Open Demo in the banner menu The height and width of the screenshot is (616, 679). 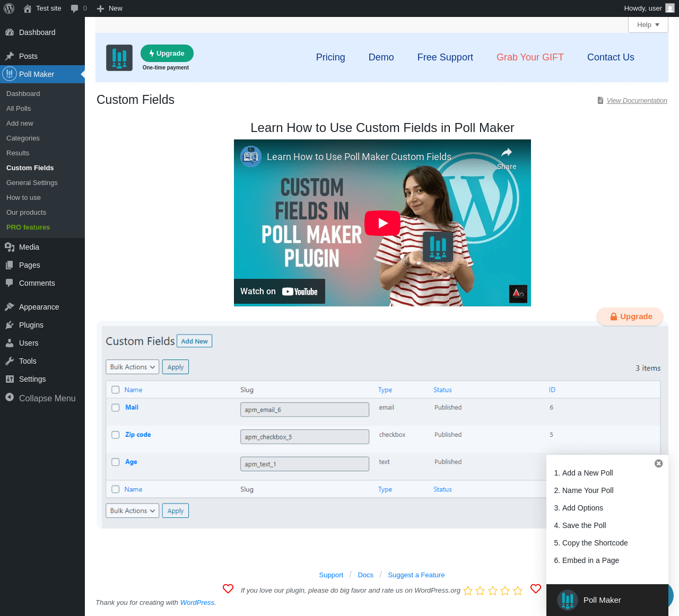coord(381,57)
